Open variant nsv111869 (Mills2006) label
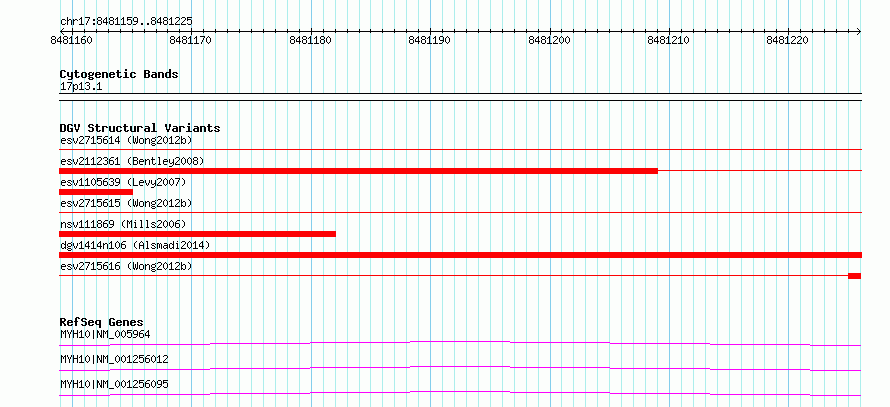This screenshot has width=890, height=407. click(123, 224)
